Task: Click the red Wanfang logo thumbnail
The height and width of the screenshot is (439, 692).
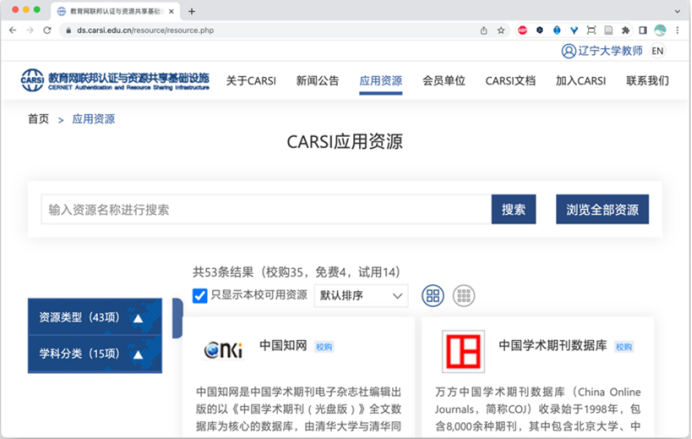Action: coord(463,352)
